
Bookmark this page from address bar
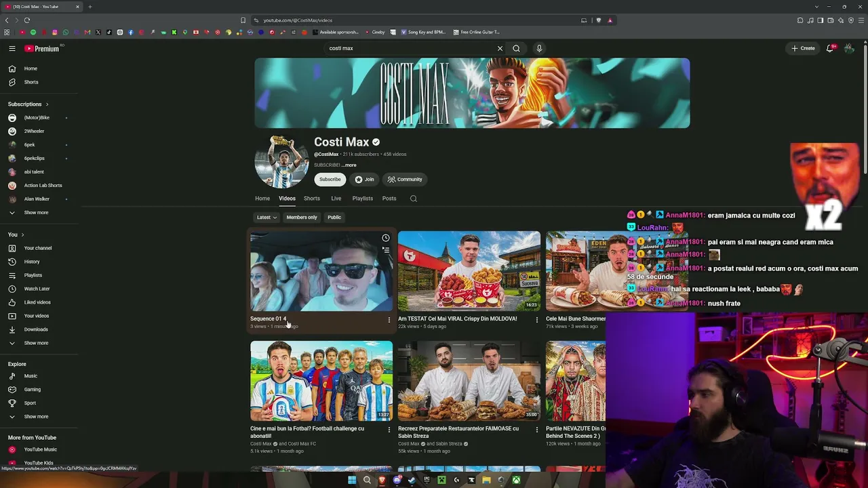[x=243, y=20]
